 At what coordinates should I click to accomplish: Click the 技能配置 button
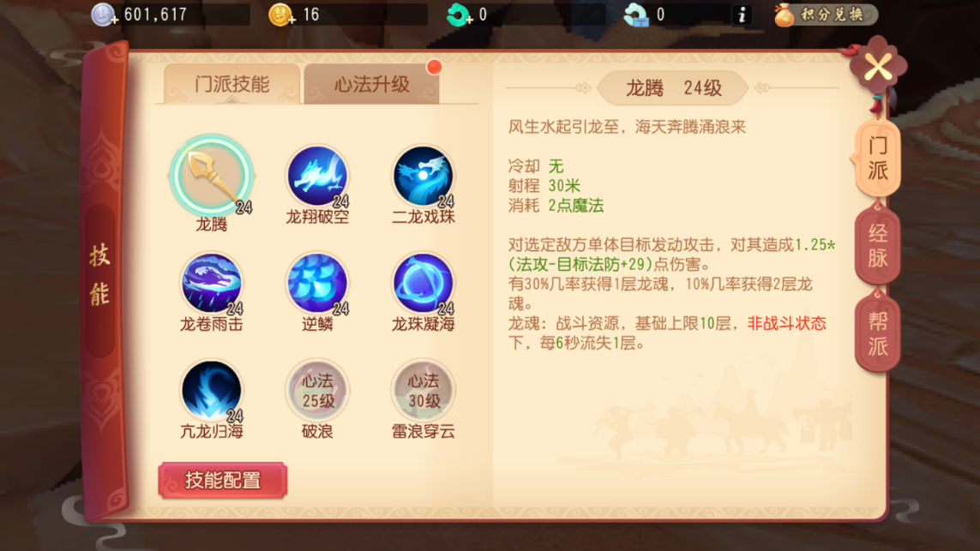click(x=223, y=481)
